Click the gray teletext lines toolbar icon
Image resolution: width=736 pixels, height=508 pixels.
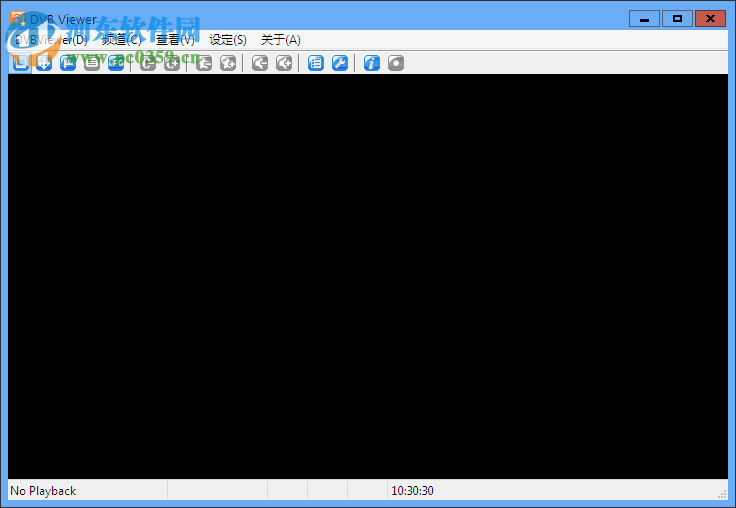coord(92,63)
